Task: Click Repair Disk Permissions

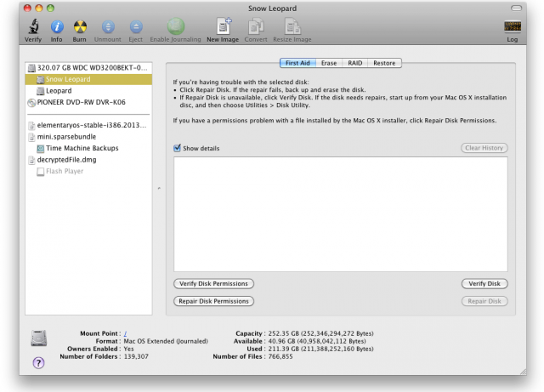Action: tap(213, 301)
